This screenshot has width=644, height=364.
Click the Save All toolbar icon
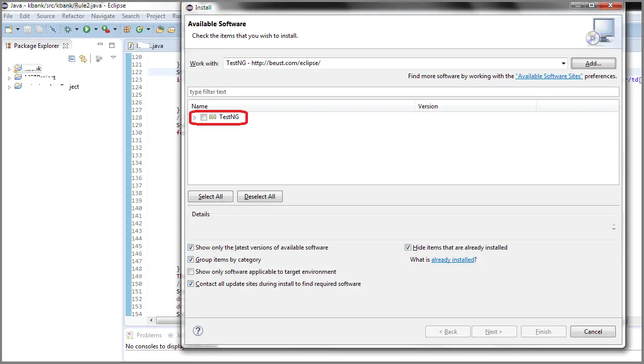point(39,30)
